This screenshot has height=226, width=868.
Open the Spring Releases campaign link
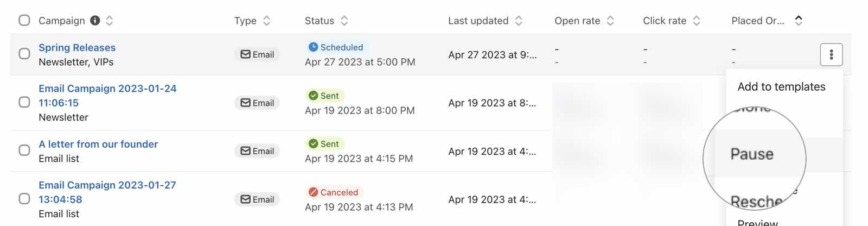(x=77, y=48)
